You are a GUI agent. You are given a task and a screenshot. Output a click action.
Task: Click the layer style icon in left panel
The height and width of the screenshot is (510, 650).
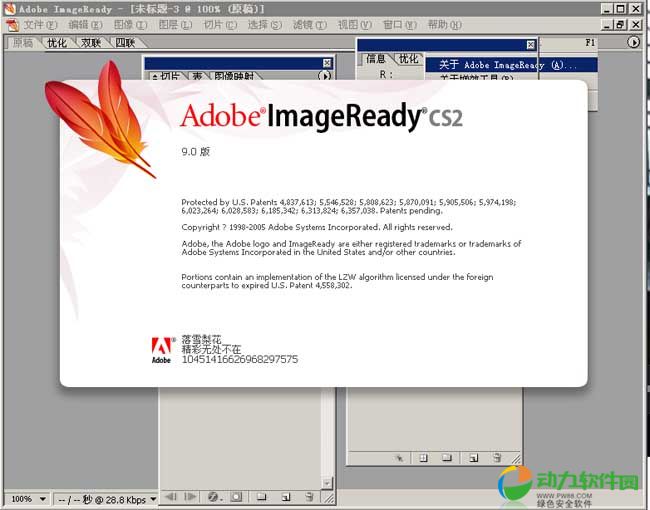[212, 496]
